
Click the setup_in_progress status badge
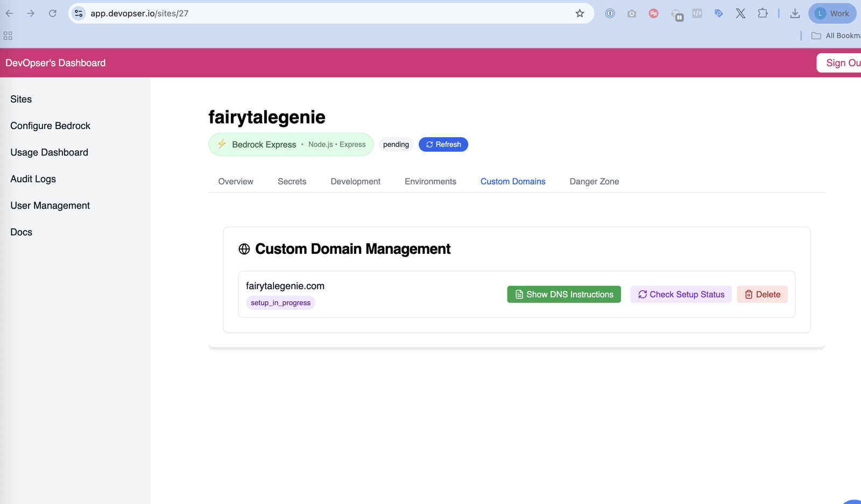click(x=280, y=303)
